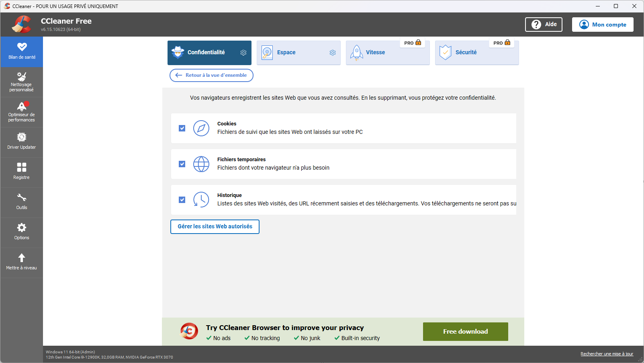This screenshot has height=363, width=644.
Task: Select Outils in the sidebar
Action: pos(22,202)
